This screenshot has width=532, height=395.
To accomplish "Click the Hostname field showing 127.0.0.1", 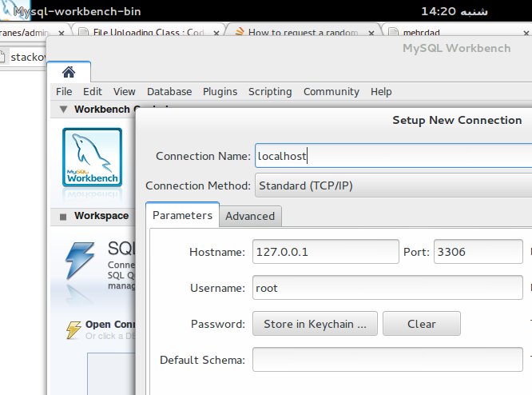I will (x=325, y=252).
